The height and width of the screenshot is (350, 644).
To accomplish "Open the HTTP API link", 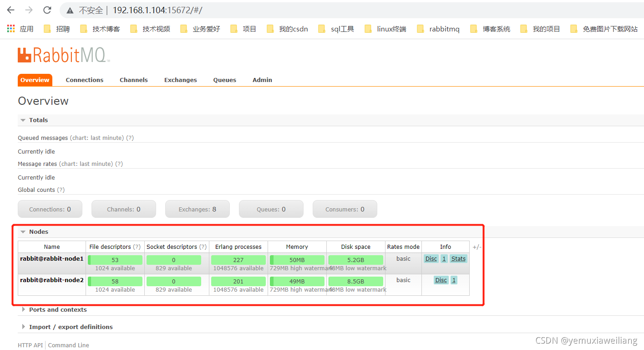I will coord(30,345).
